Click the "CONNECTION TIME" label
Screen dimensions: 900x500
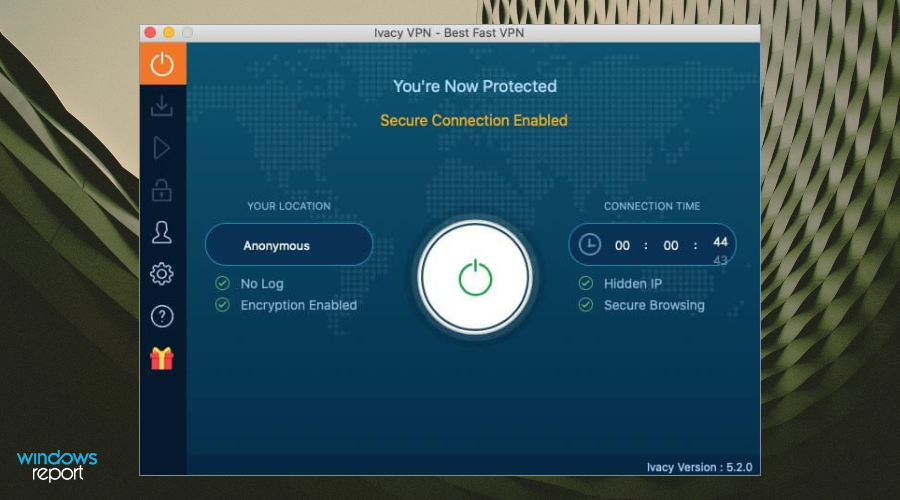click(651, 206)
